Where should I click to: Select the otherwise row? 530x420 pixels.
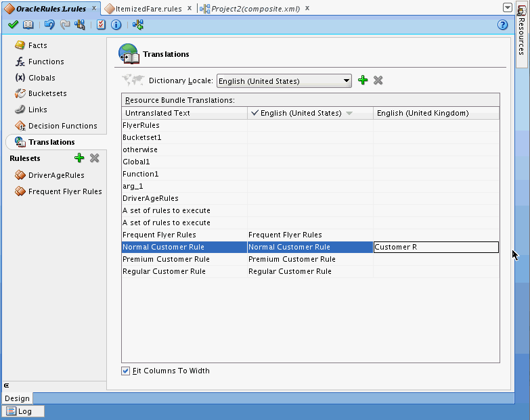click(x=310, y=149)
